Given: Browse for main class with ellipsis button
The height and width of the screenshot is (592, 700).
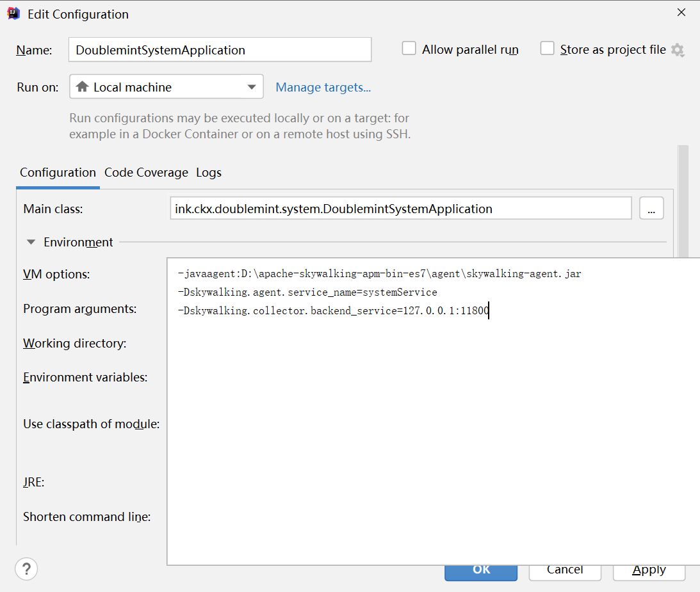Looking at the screenshot, I should (x=651, y=209).
